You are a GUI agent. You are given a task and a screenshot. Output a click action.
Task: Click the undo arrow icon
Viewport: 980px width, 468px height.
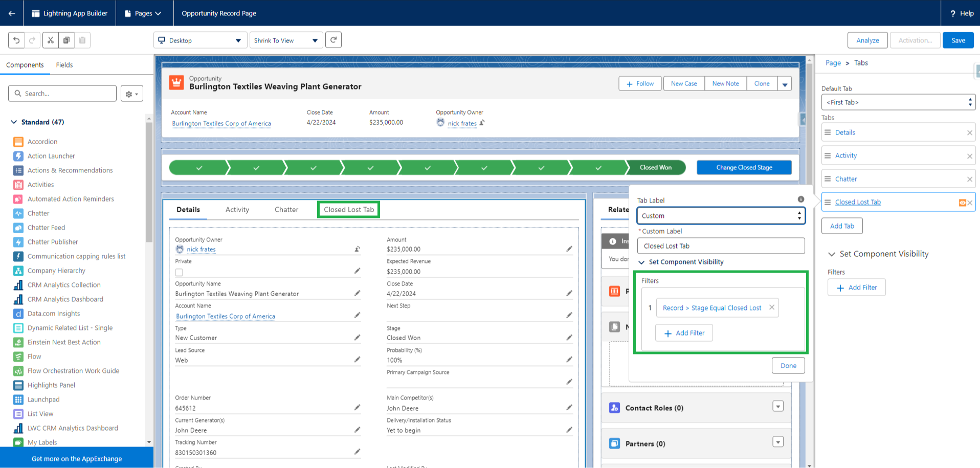[16, 40]
